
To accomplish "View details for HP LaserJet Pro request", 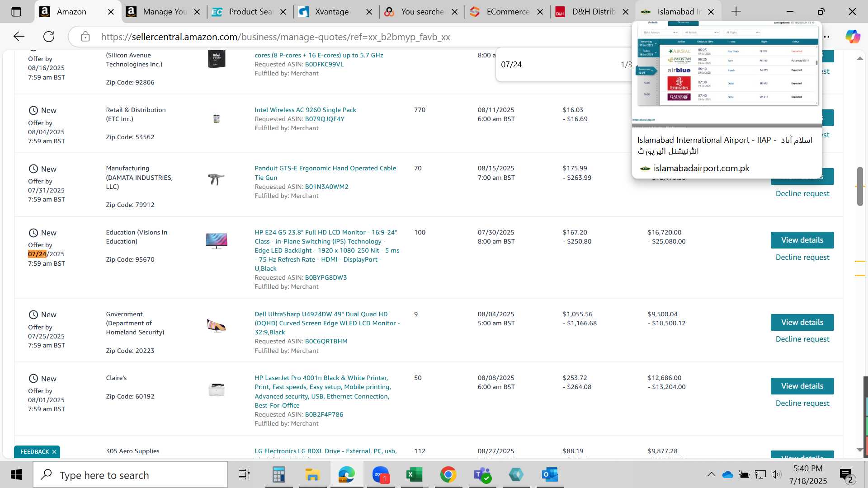I will coord(802,386).
